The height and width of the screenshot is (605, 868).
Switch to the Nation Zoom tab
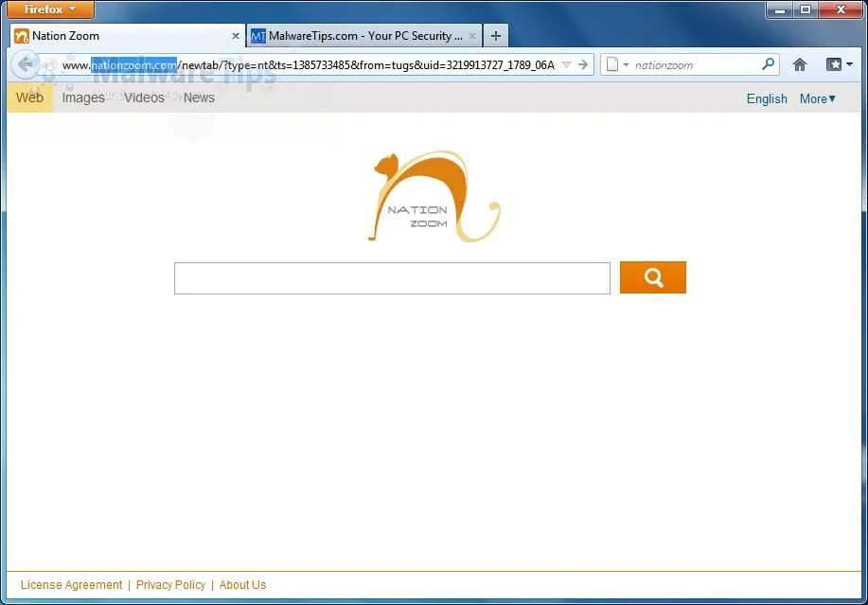[128, 36]
